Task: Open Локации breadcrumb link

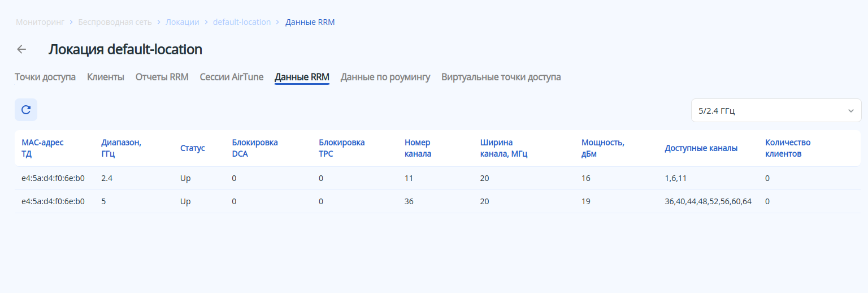Action: (182, 22)
